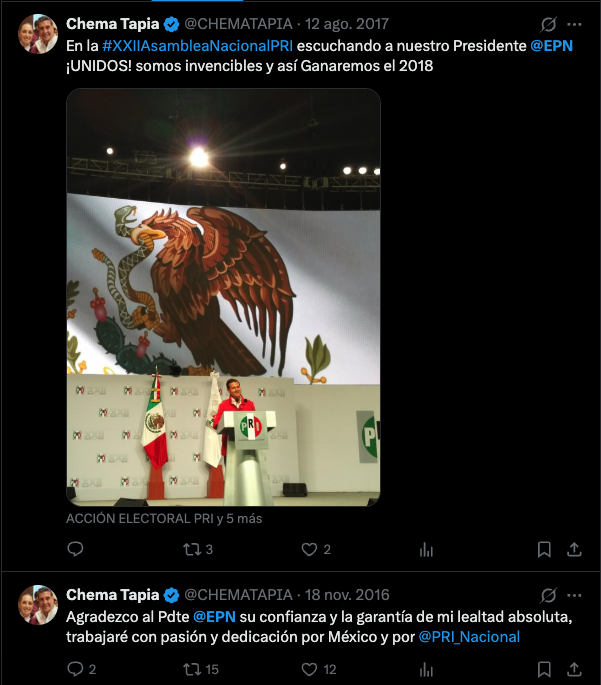
Task: Click tagged accounts 'ACCIÓN ELECTORAL PRI y 5 más'
Action: point(164,519)
